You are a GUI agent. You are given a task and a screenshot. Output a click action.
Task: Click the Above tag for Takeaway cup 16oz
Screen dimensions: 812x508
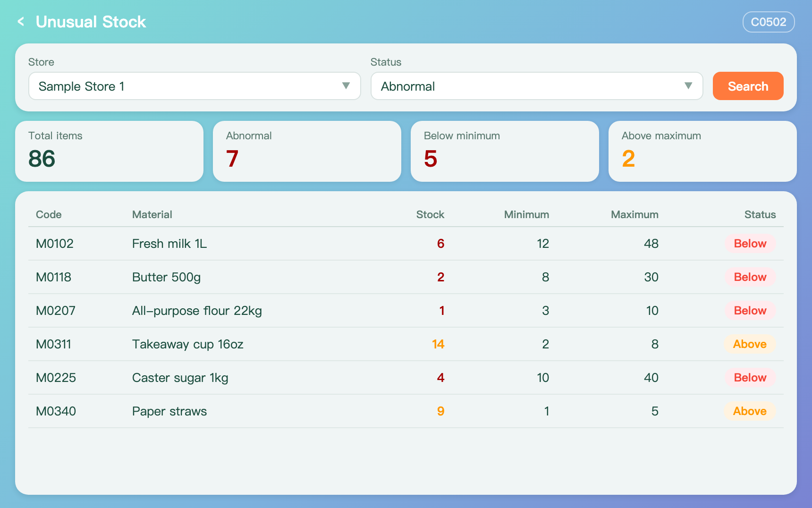[750, 344]
